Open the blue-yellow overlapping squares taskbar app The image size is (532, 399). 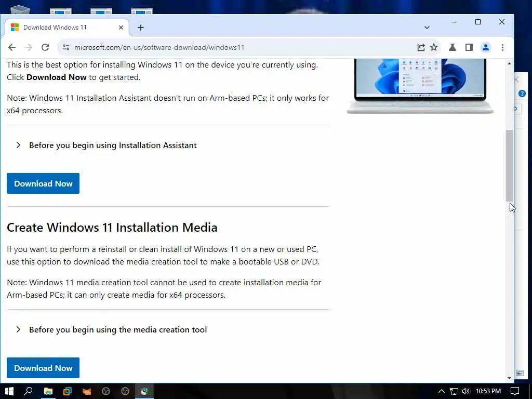click(67, 391)
